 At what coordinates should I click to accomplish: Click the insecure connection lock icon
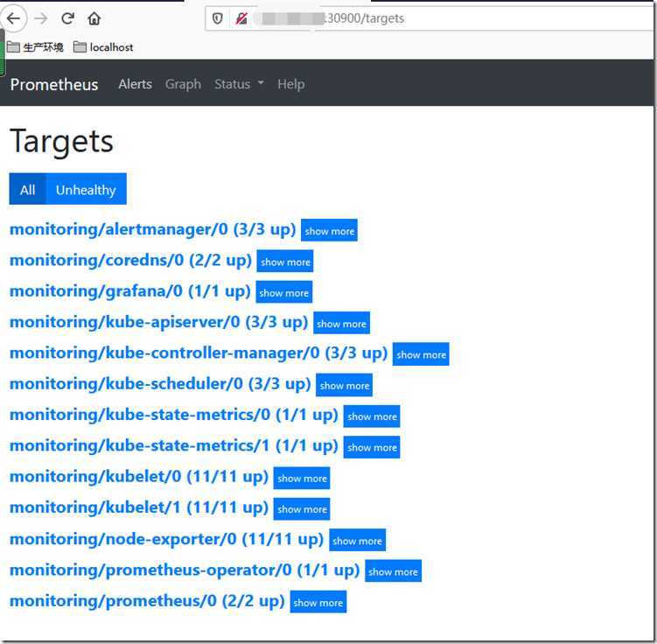point(241,18)
